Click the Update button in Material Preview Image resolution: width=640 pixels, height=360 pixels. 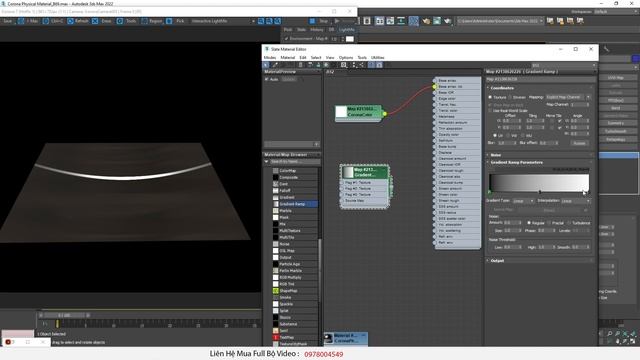pyautogui.click(x=289, y=79)
